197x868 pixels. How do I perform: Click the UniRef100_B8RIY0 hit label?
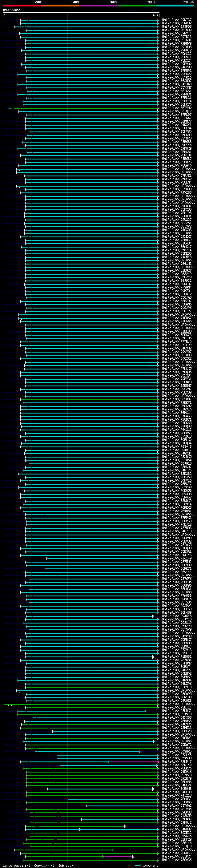(x=176, y=765)
